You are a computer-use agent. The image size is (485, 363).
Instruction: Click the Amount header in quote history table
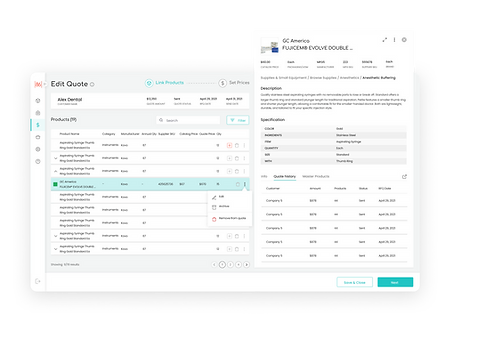(315, 189)
